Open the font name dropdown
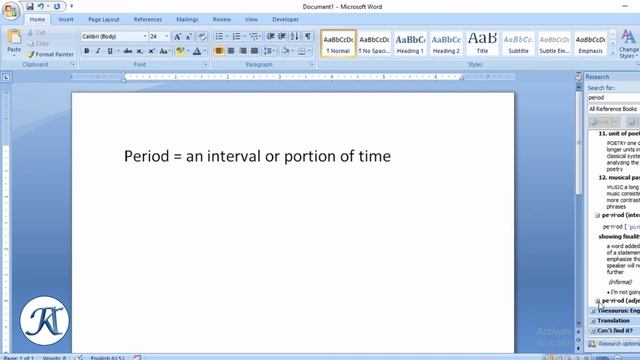Screen dimensions: 640x360 tap(144, 37)
